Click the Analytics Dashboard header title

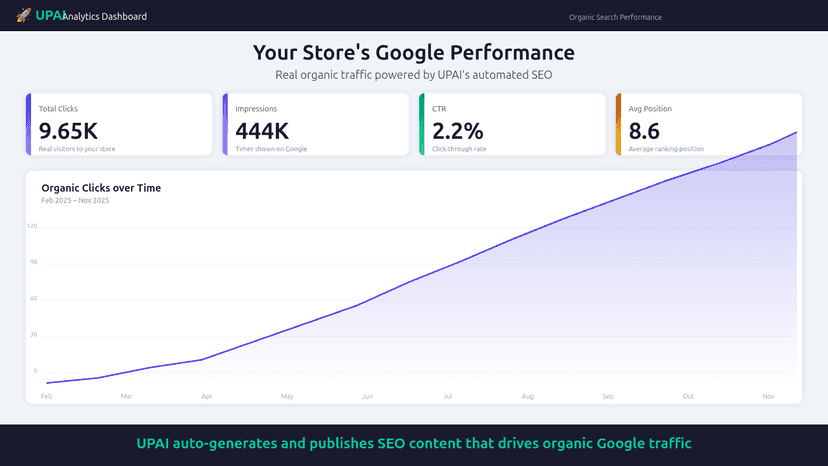point(105,16)
